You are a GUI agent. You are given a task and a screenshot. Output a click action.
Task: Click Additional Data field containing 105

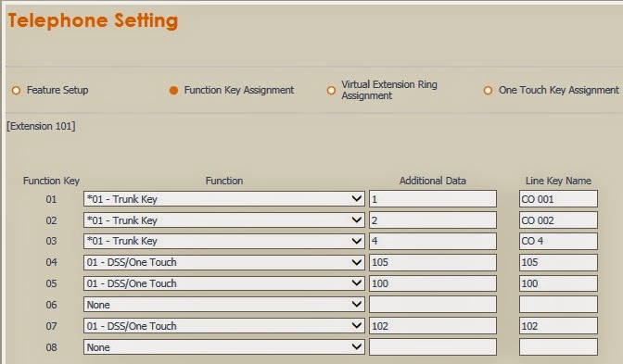(433, 262)
